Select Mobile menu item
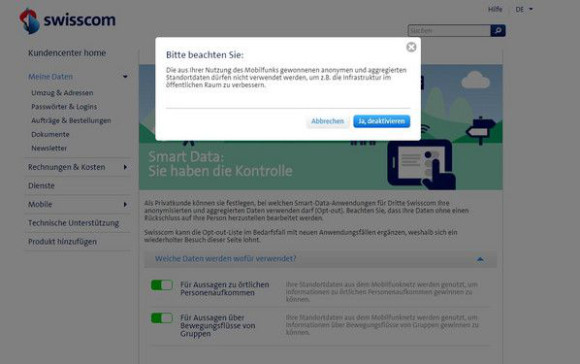Image resolution: width=580 pixels, height=364 pixels. pos(40,204)
